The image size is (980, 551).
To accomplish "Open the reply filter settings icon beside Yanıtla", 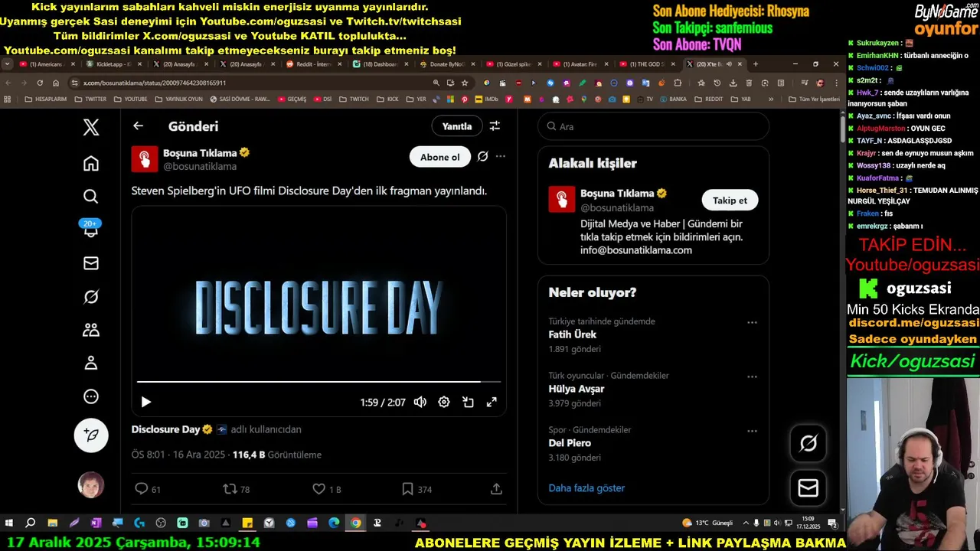I will [495, 126].
